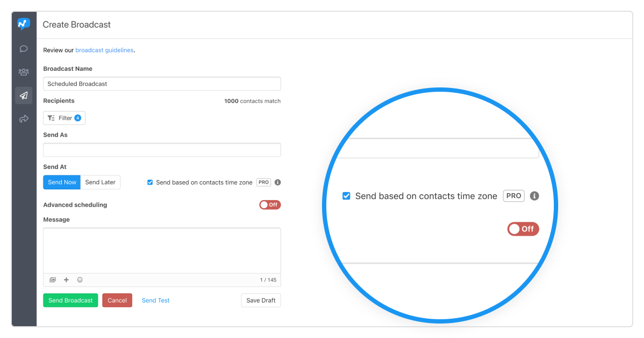Screen dimensions: 644x338
Task: Select the Send Now option
Action: pos(62,182)
